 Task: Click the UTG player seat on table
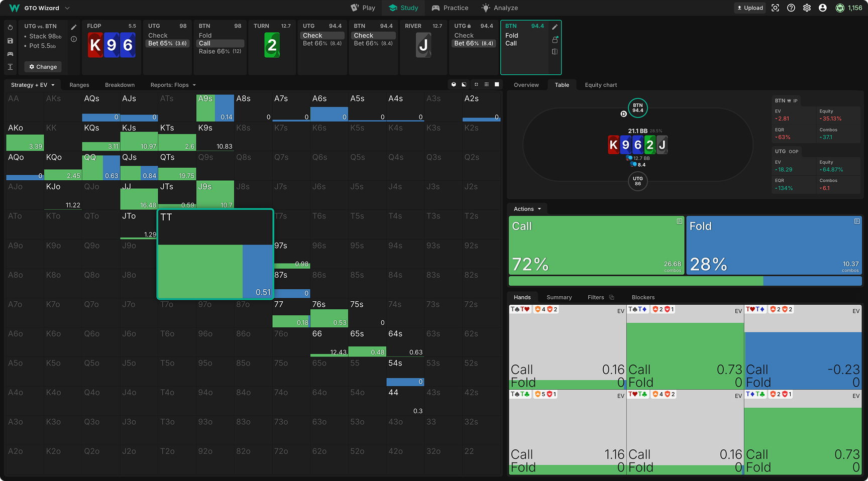(637, 181)
